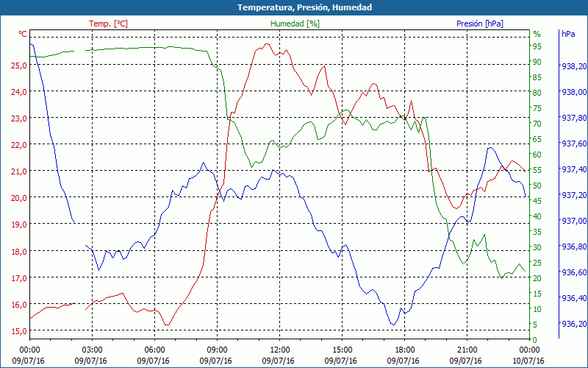588x368 pixels.
Task: Click the "09/07/16" date under "12:00"
Action: click(279, 361)
